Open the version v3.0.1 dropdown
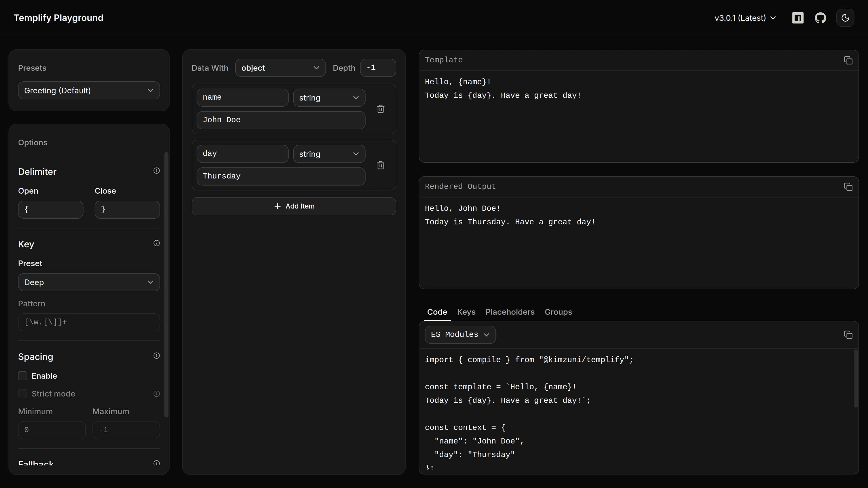 (745, 18)
